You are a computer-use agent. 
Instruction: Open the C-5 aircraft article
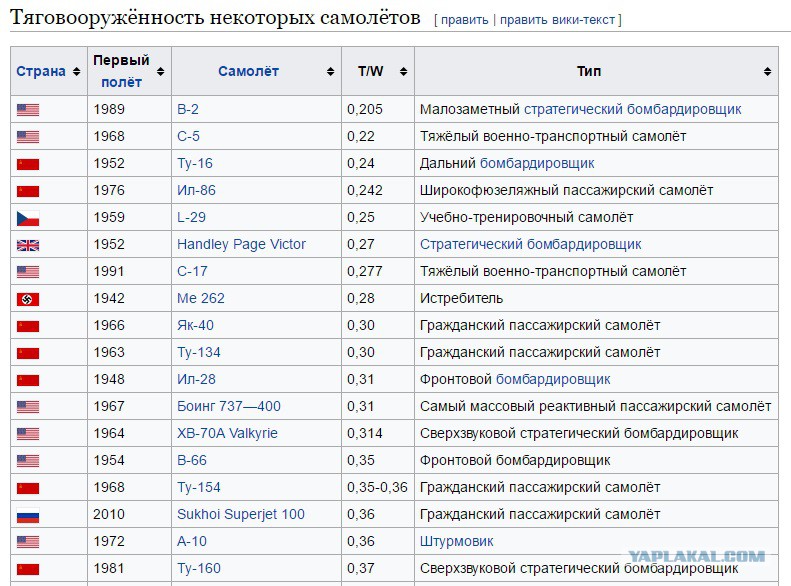tap(188, 136)
